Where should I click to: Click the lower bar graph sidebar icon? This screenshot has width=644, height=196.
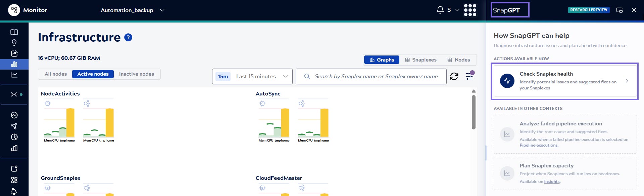click(14, 148)
